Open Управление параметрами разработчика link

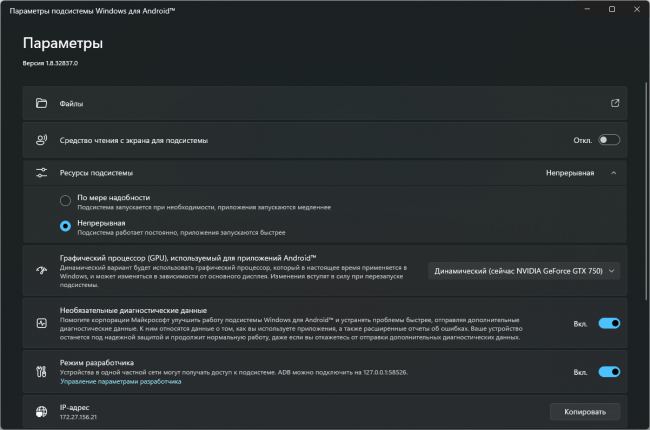point(121,381)
